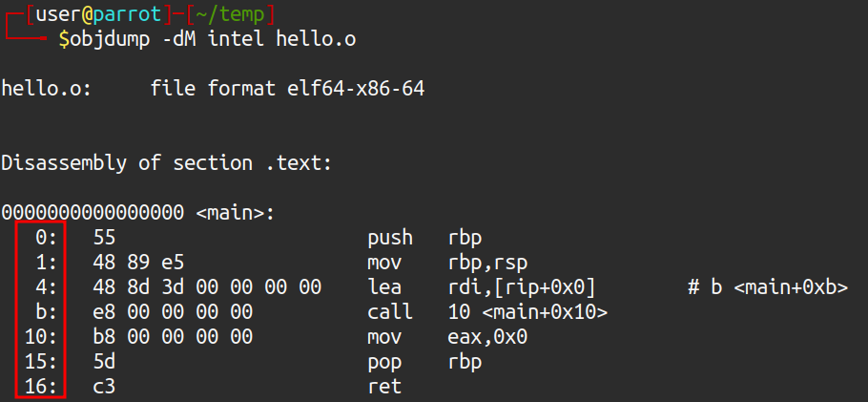Image resolution: width=868 pixels, height=402 pixels.
Task: Click the bytes 48 8d 3d 00 00 00 00
Action: 207,286
